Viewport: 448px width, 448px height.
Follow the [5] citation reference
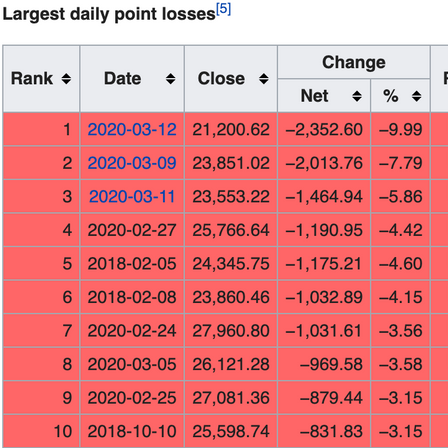click(223, 9)
